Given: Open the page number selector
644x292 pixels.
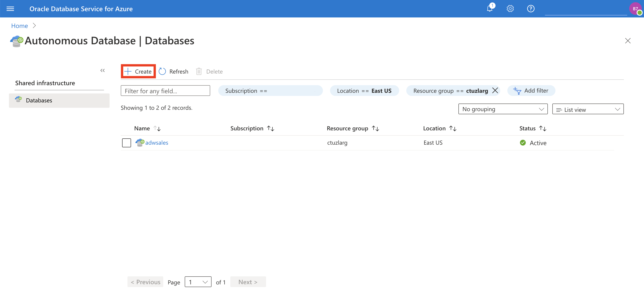Looking at the screenshot, I should 198,282.
